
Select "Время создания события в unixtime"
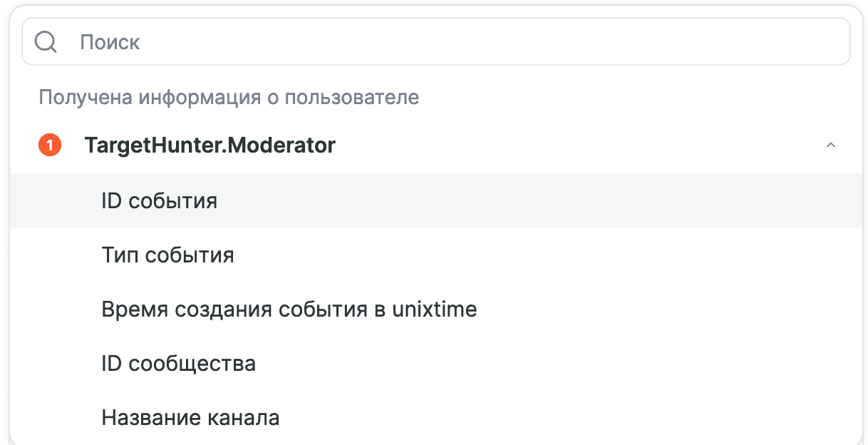290,309
